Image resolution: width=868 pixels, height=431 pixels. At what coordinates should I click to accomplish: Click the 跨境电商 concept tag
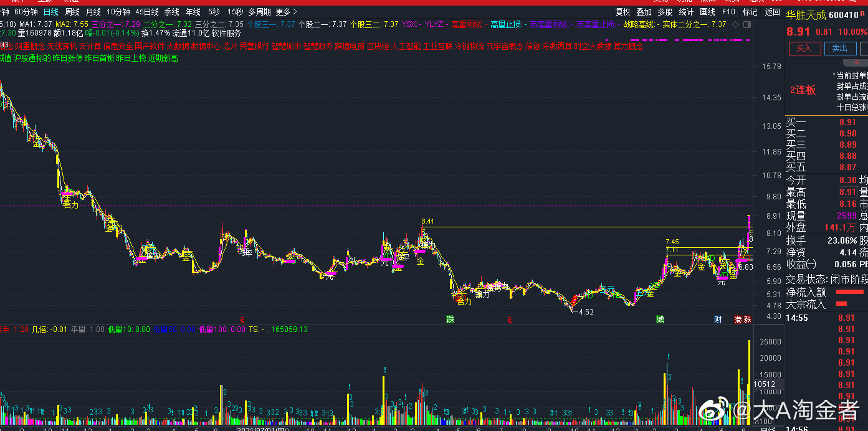(350, 46)
